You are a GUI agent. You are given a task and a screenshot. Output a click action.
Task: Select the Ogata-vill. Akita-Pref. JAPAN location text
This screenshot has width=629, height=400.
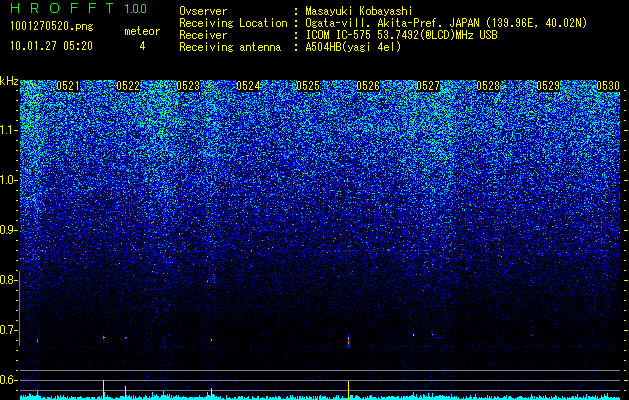(446, 23)
